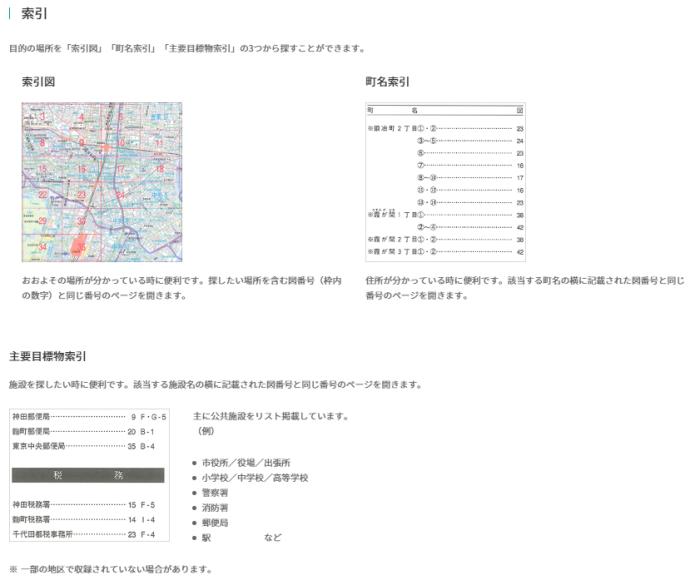Click the dark 税務 category bar
The image size is (700, 585).
(88, 475)
